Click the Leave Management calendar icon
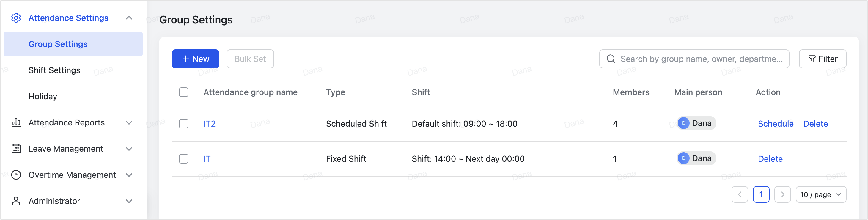This screenshot has height=220, width=868. (16, 149)
